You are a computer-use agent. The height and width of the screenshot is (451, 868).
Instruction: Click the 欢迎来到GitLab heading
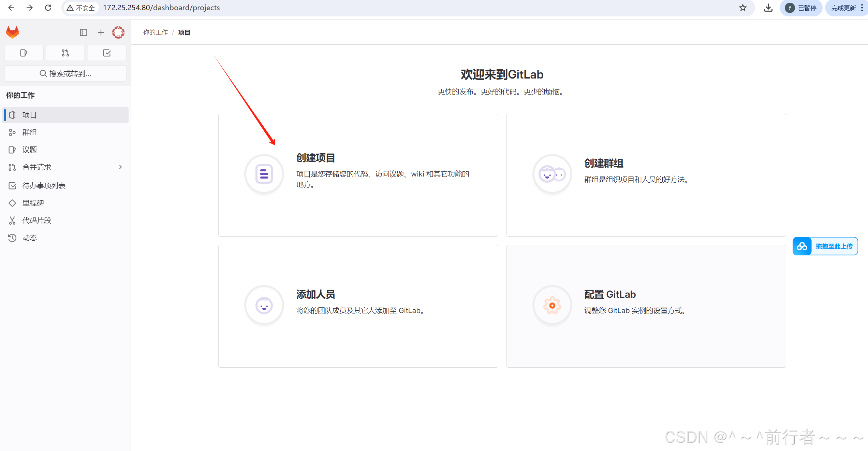point(502,74)
